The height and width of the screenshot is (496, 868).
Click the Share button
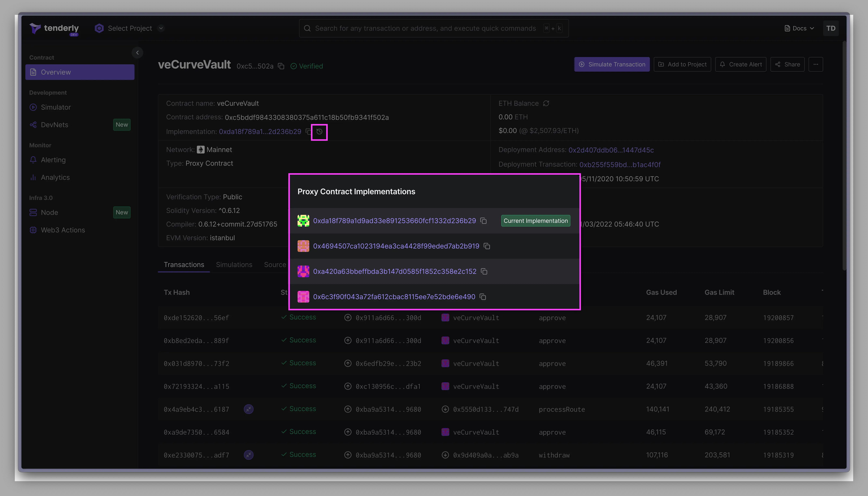tap(787, 64)
